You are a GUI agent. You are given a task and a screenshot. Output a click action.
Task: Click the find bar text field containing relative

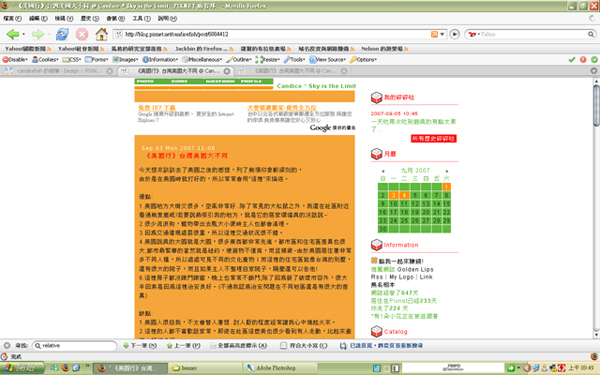[x=74, y=346]
